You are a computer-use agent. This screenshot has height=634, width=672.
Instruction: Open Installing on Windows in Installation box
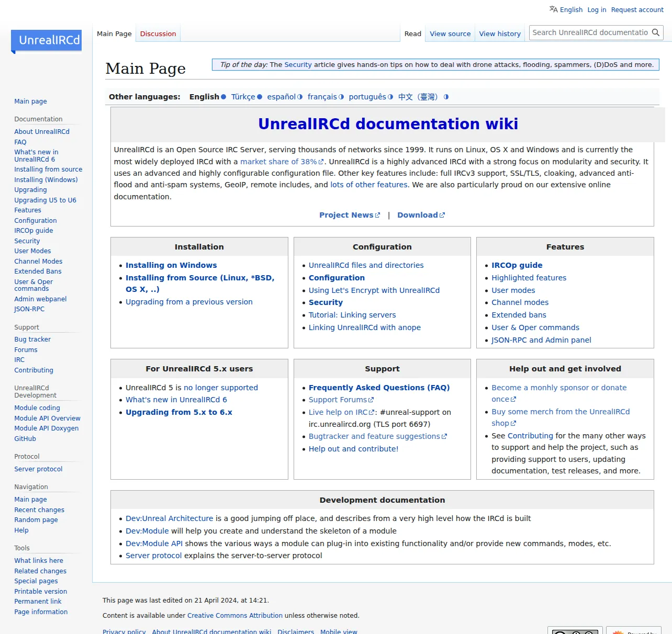(x=171, y=265)
